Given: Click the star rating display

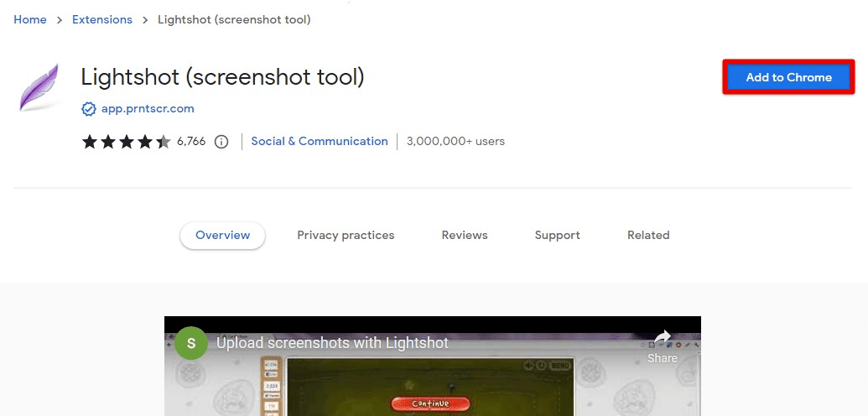Looking at the screenshot, I should click(126, 142).
